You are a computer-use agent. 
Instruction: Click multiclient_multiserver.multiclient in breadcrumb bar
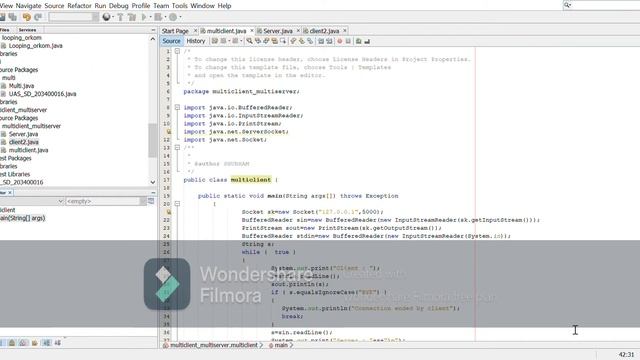(x=213, y=345)
